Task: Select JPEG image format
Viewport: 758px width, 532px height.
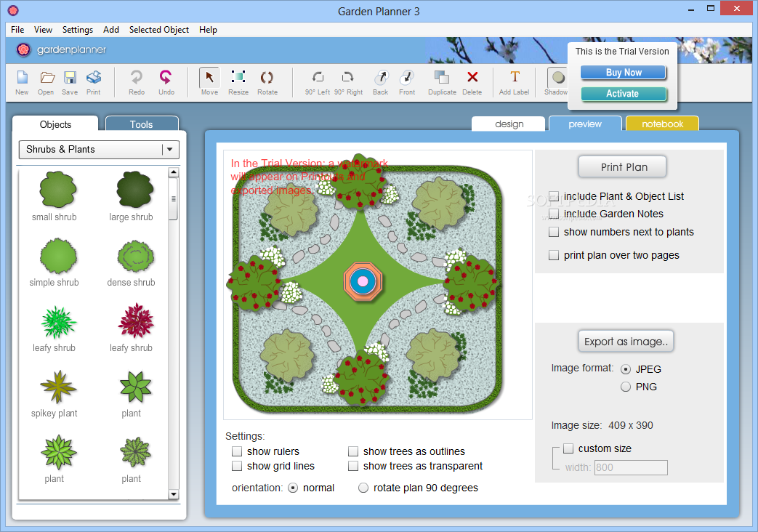Action: 626,369
